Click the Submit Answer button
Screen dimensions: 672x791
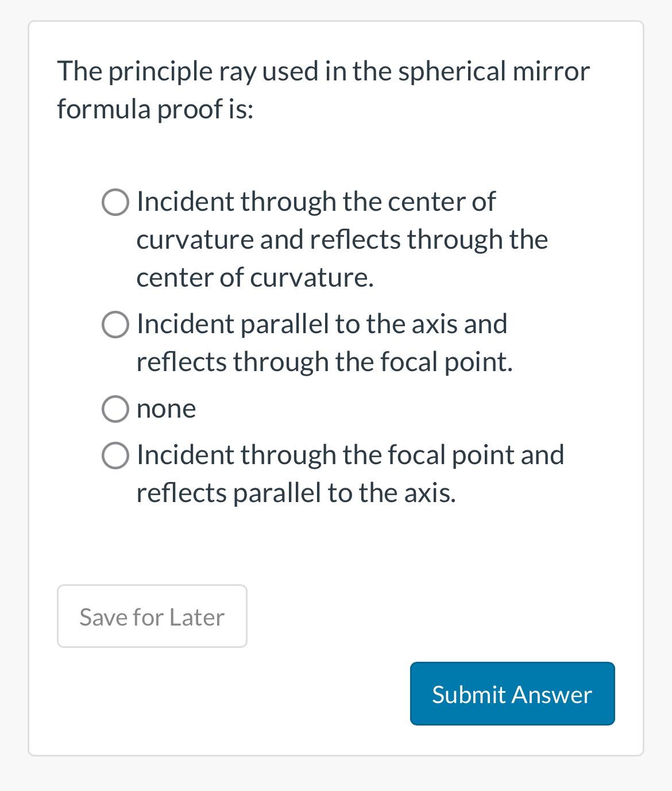[512, 693]
